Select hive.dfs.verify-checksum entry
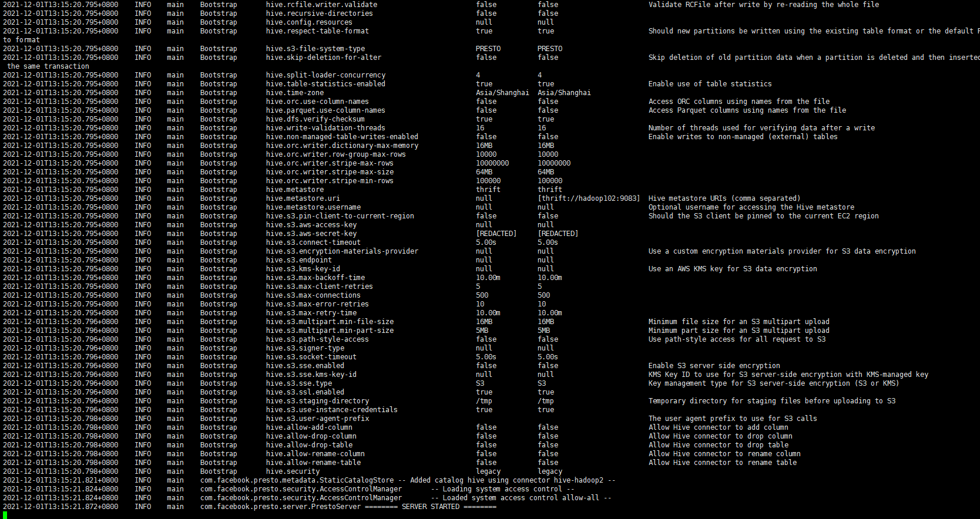This screenshot has height=519, width=980. pyautogui.click(x=315, y=119)
